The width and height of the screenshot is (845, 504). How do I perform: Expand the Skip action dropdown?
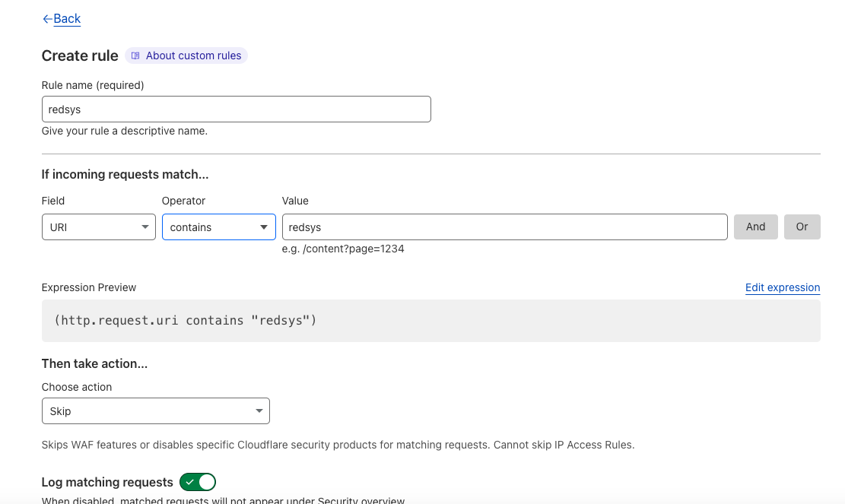click(156, 410)
